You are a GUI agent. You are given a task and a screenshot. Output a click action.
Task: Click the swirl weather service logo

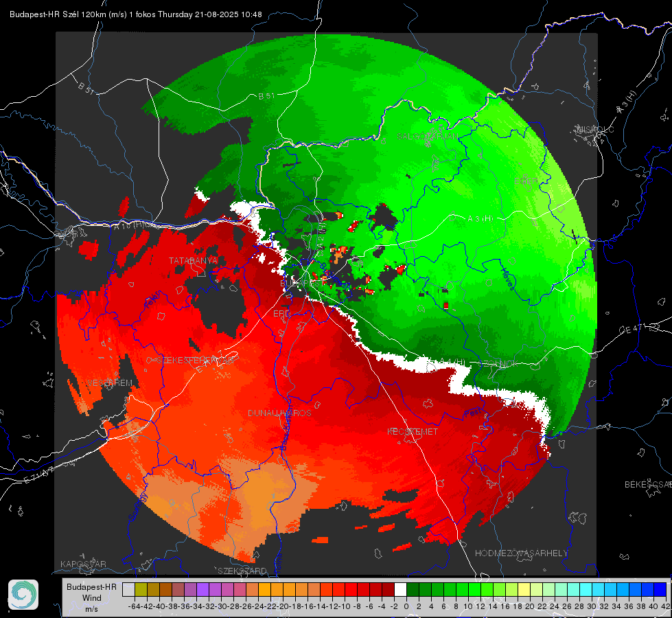tap(23, 595)
